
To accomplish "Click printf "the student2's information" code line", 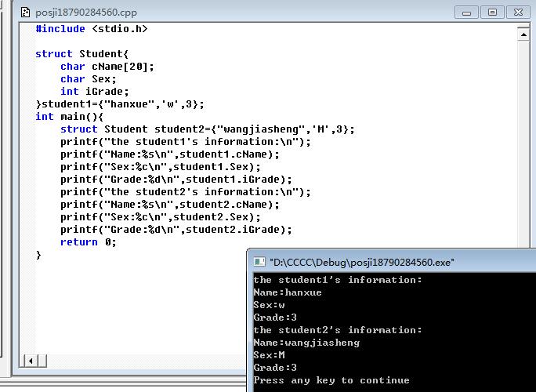I will (186, 192).
